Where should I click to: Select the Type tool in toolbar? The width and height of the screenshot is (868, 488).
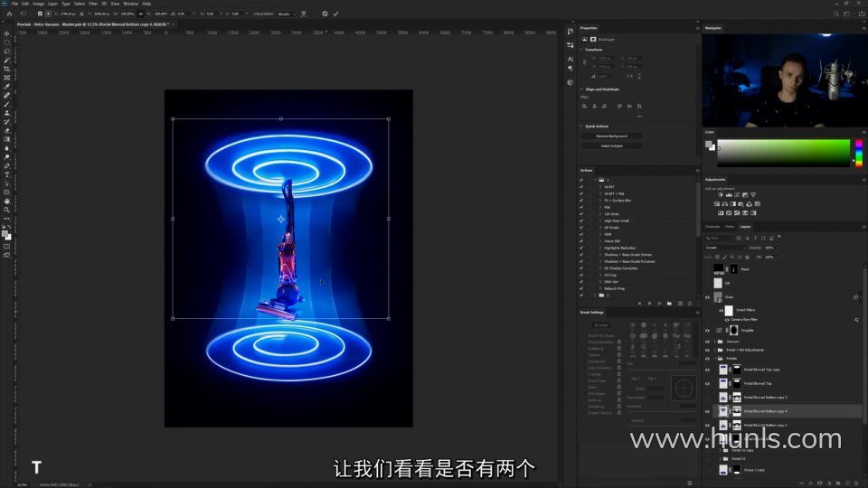pos(6,174)
